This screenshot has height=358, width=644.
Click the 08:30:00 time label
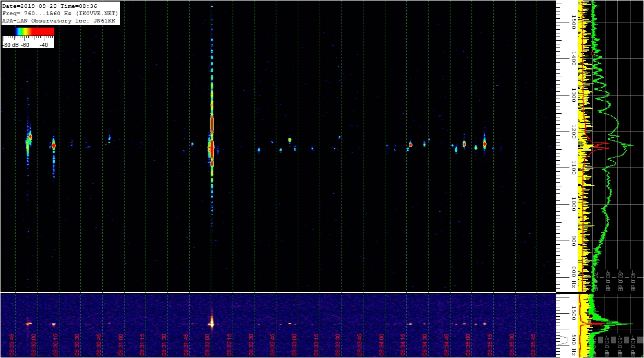pos(33,344)
